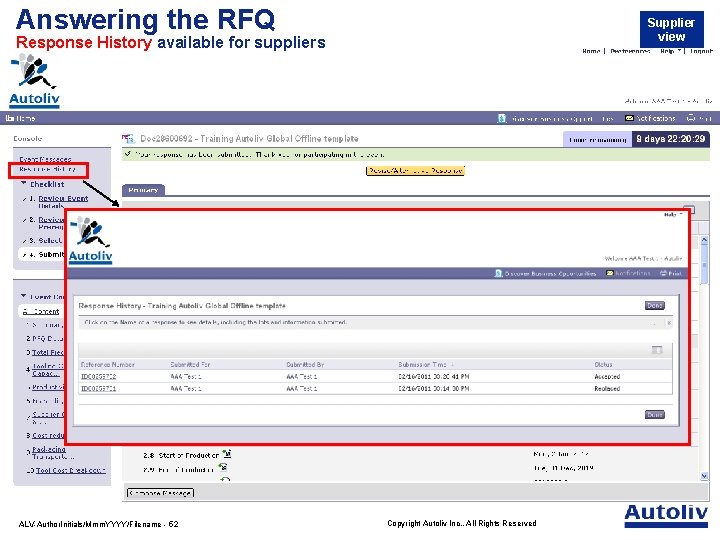
Task: Click the scrollbar up arrow of content area
Action: (x=704, y=240)
